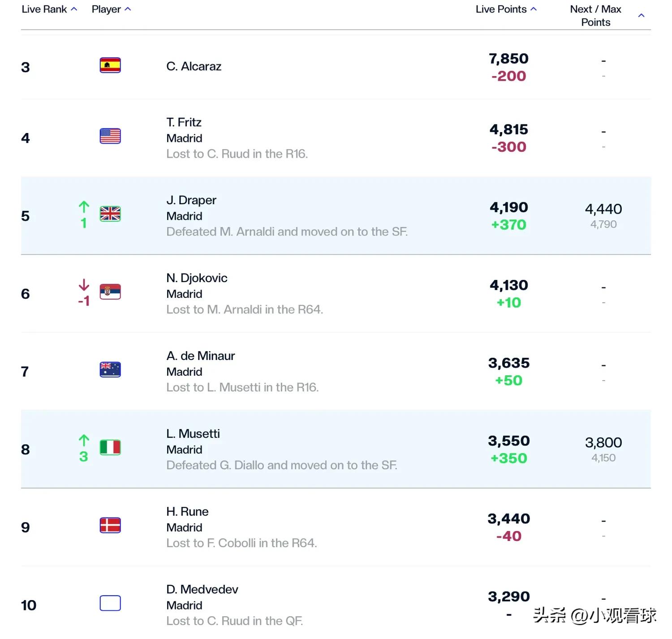Sort by the Player column header

111,9
